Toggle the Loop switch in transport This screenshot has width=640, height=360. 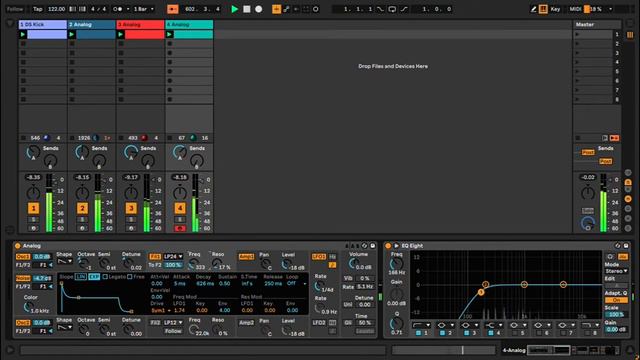392,9
